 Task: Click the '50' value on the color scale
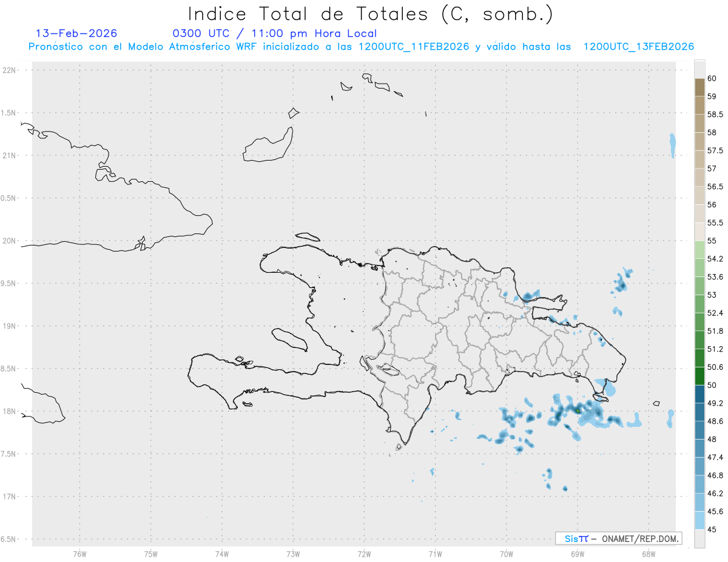coord(712,385)
